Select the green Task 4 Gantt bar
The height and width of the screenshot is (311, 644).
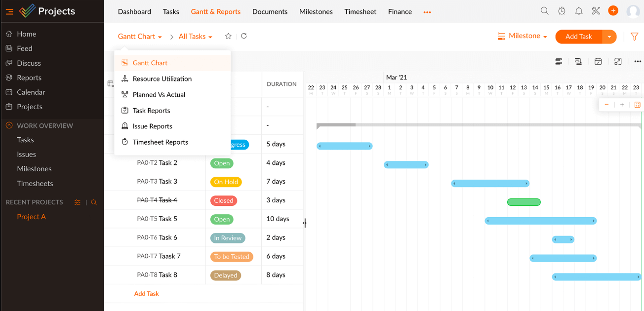tap(524, 202)
